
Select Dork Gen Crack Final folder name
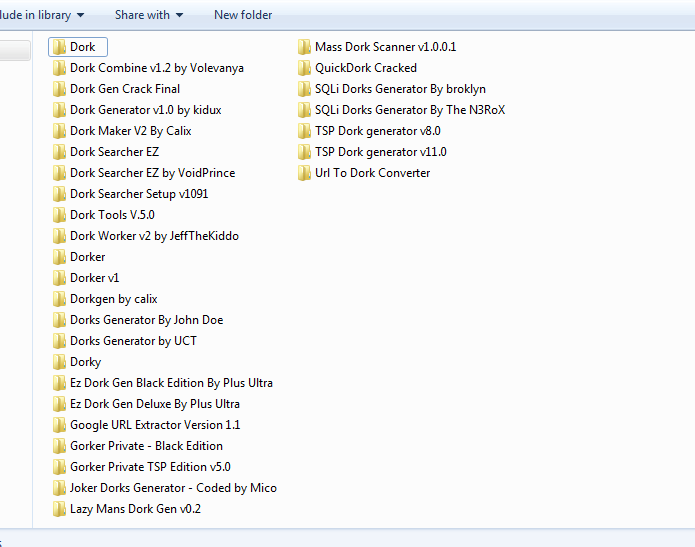point(125,89)
